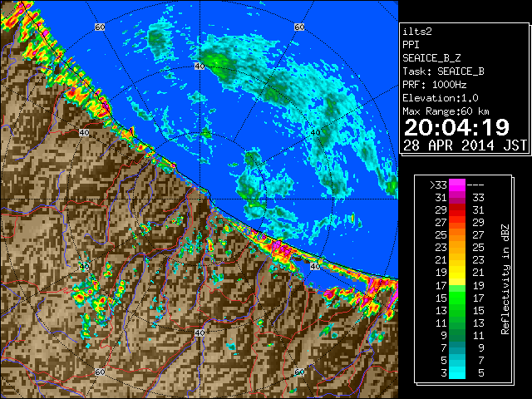532x399 pixels.
Task: Click the 40 km label on the due-south ring line
Action: point(199,332)
